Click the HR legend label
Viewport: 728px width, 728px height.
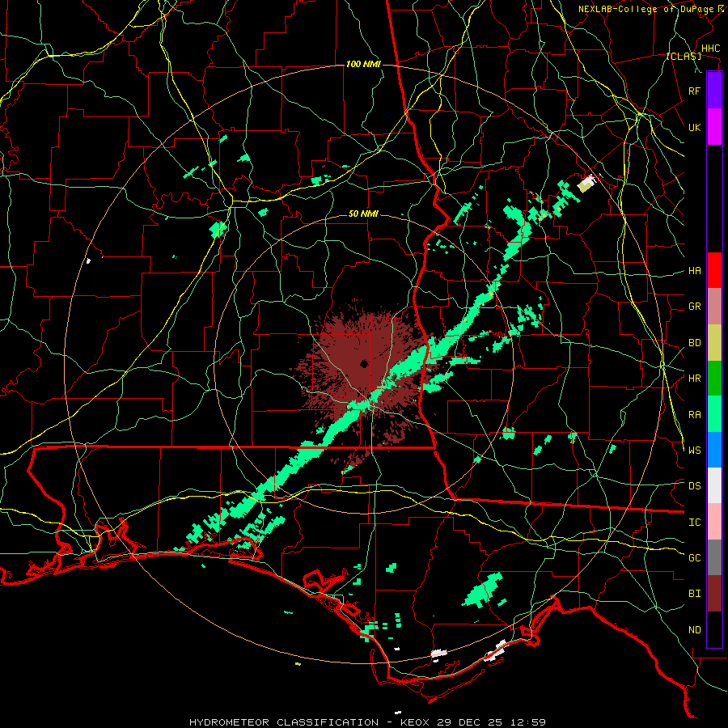point(694,379)
